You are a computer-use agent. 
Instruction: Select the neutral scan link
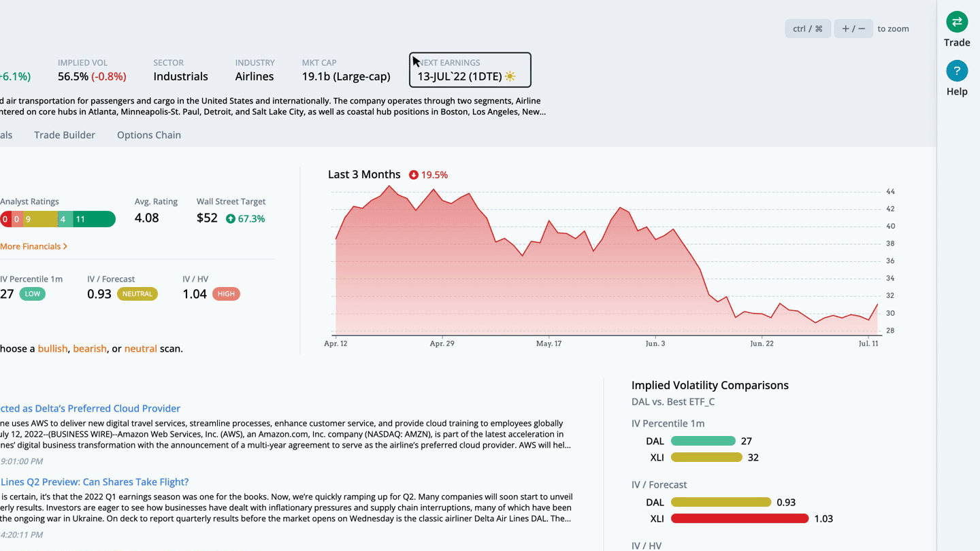click(140, 348)
